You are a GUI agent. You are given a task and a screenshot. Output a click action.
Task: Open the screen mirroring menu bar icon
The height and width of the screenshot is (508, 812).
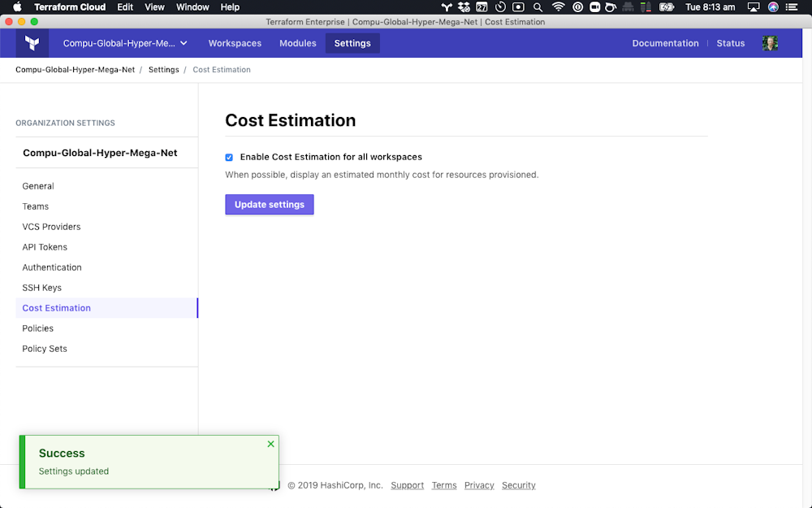[x=755, y=7]
